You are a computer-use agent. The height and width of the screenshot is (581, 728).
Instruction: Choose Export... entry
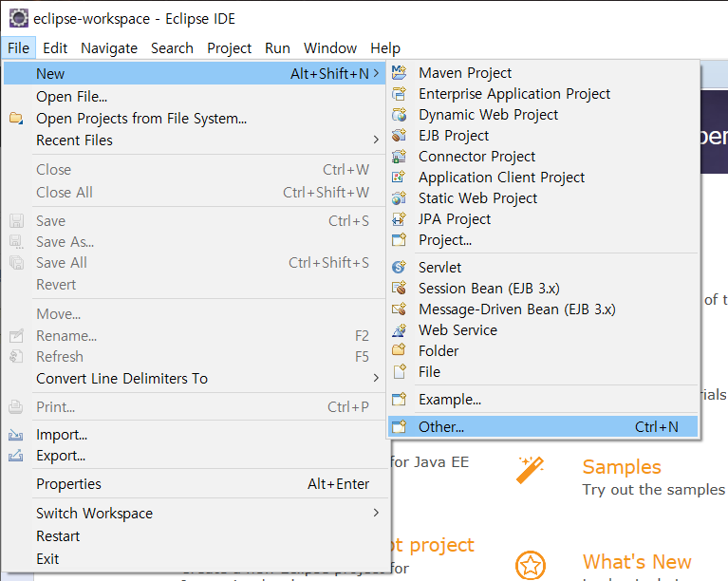coord(193,456)
